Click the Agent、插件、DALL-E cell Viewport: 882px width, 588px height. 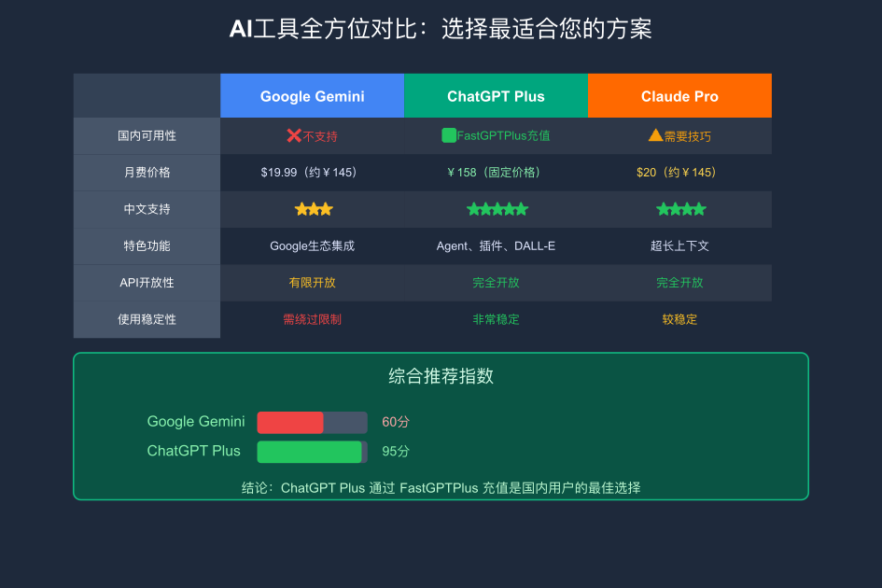497,245
